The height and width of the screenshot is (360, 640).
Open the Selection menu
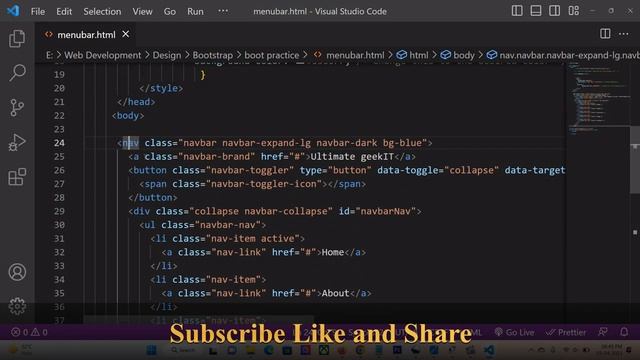tap(102, 11)
